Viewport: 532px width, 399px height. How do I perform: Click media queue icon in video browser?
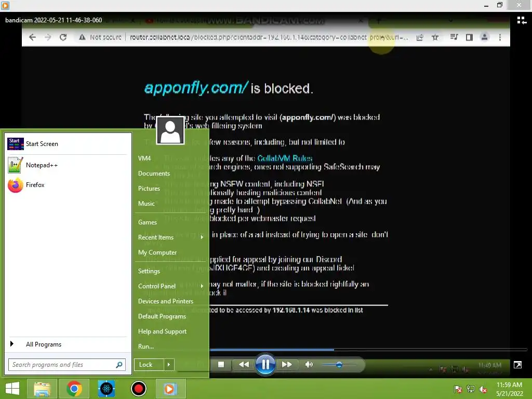454,37
